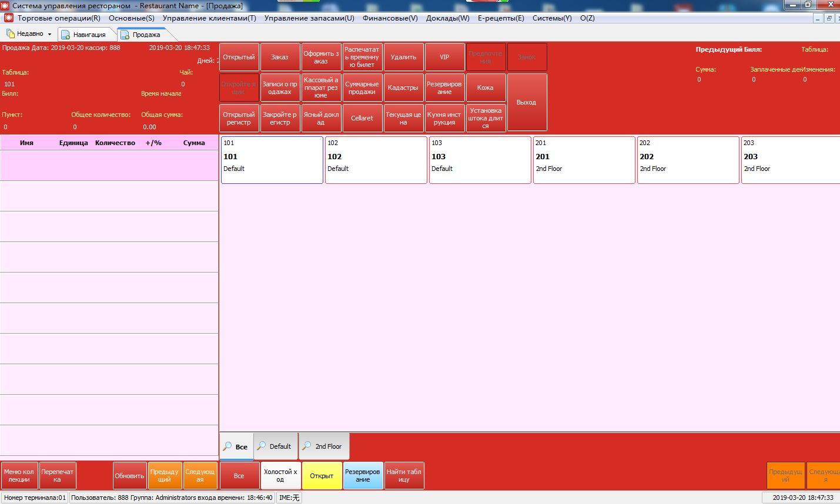
Task: Select table 103 card
Action: pyautogui.click(x=480, y=160)
